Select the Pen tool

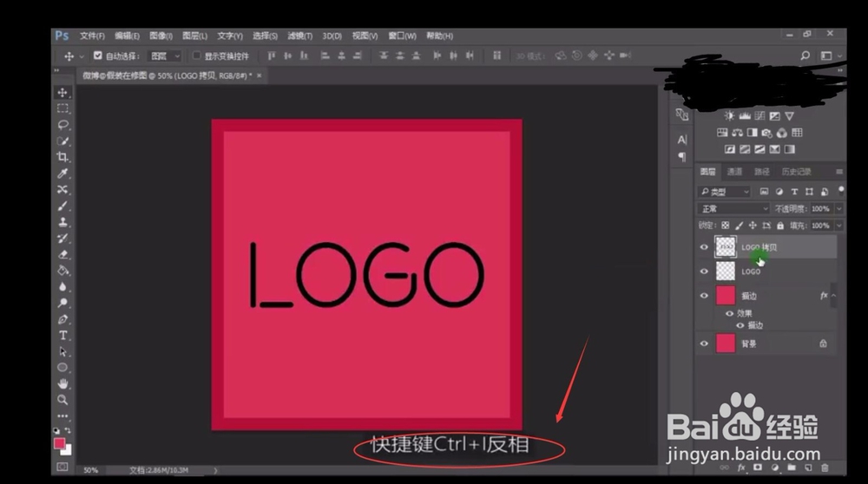62,319
